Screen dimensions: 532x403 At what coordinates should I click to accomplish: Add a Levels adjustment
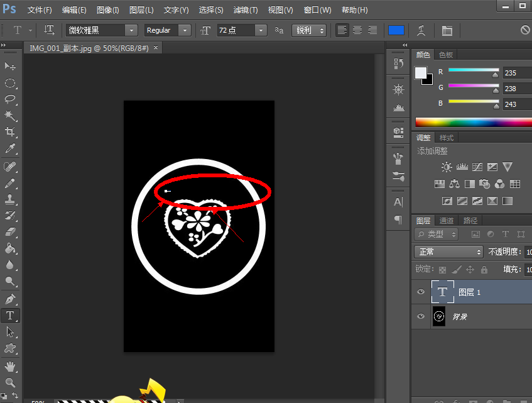(x=462, y=167)
